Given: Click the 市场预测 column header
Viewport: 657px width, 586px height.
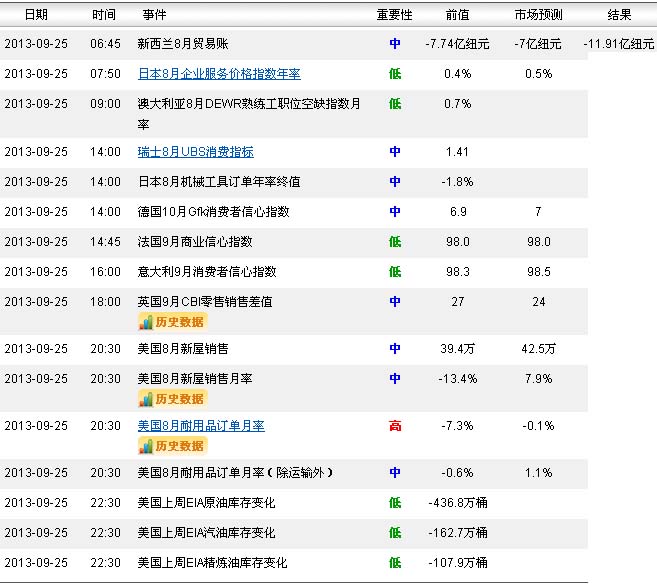Looking at the screenshot, I should 538,15.
